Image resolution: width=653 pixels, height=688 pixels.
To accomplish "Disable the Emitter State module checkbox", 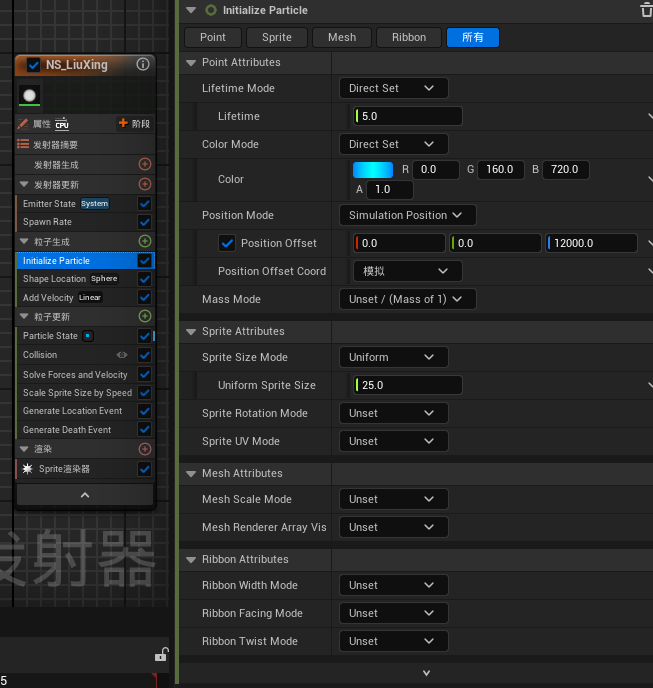I will click(144, 204).
